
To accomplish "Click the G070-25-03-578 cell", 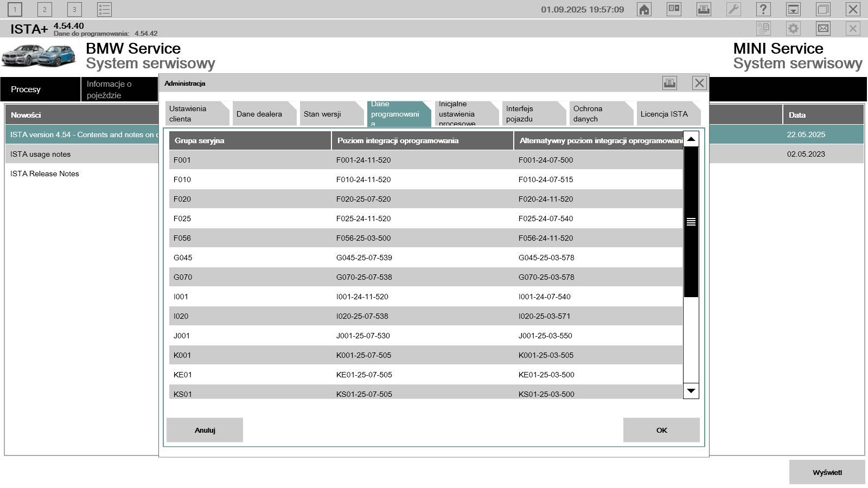I will pyautogui.click(x=546, y=277).
